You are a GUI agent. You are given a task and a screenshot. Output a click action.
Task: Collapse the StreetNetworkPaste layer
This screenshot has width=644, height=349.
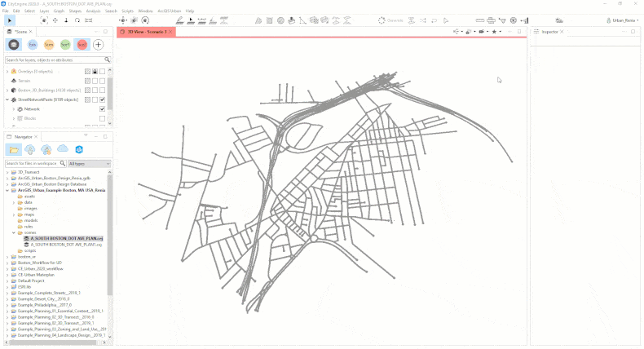coord(7,100)
